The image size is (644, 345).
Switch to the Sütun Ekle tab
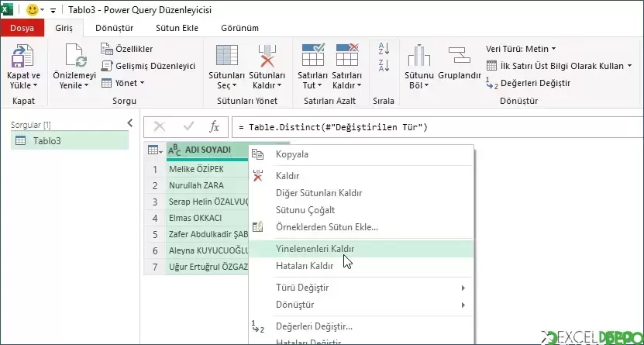[x=177, y=28]
